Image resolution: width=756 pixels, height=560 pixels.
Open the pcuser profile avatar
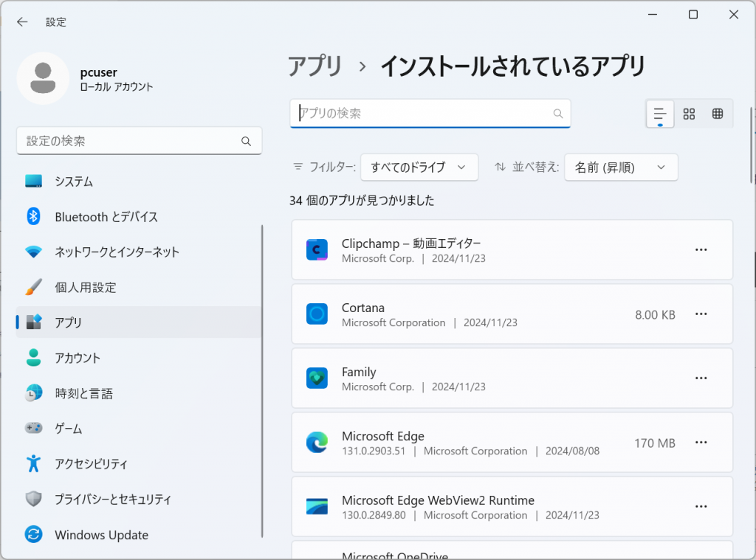click(43, 78)
